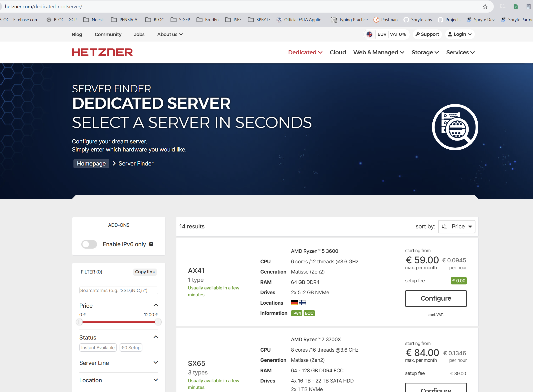This screenshot has width=533, height=392.
Task: Click Configure for the AX41 server
Action: coord(436,298)
